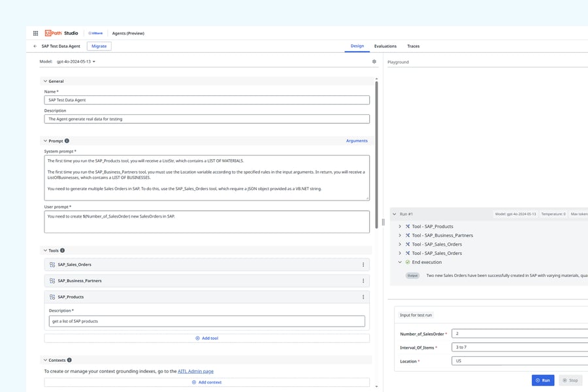Click 'SAP Test Data Agent' title text
The height and width of the screenshot is (392, 588).
[61, 46]
